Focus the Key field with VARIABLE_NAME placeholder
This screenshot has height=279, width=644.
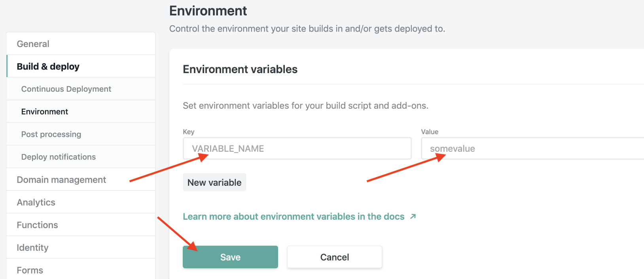pyautogui.click(x=297, y=149)
